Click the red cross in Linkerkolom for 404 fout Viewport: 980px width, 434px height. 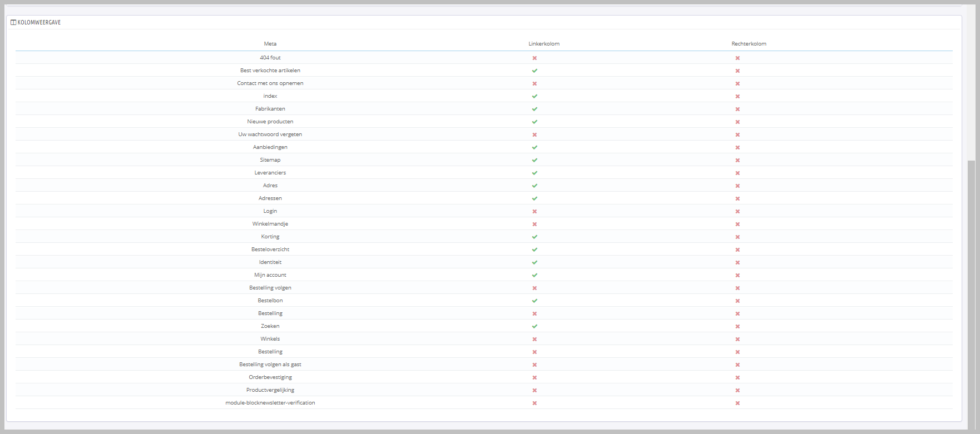click(x=534, y=58)
